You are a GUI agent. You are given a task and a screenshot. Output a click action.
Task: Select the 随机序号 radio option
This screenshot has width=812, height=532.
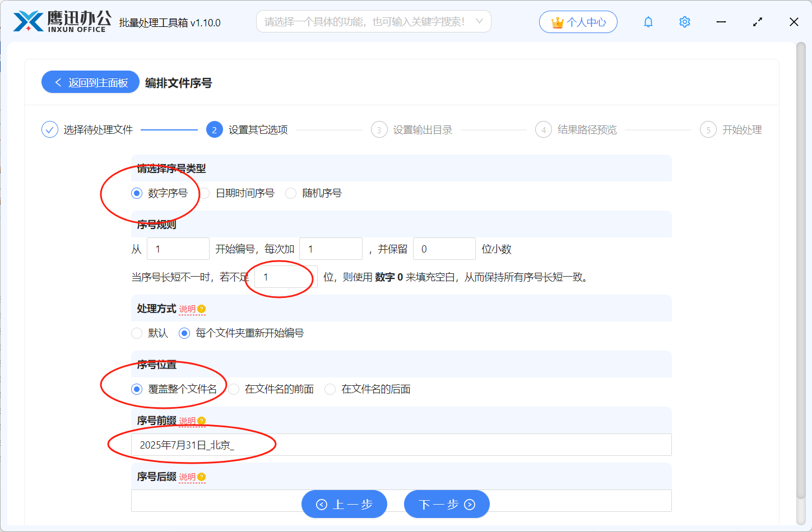click(x=291, y=193)
